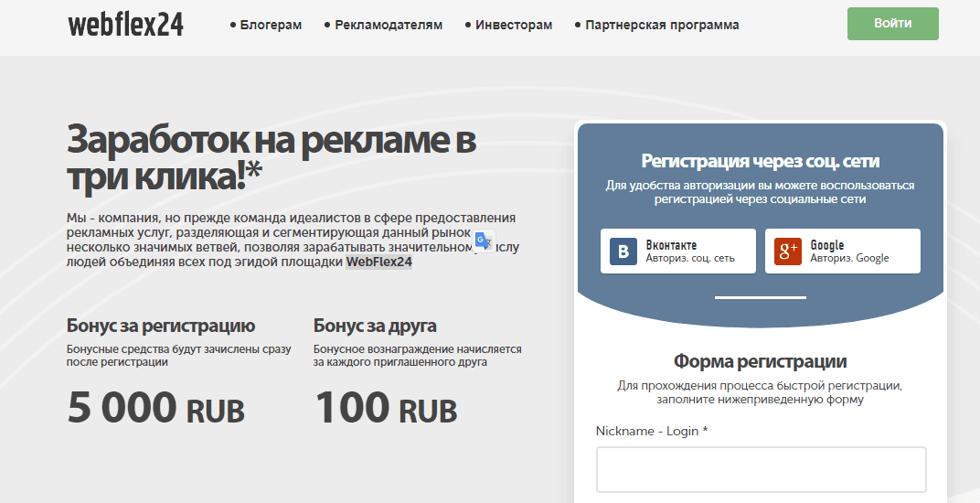Click the webflex24 logo

(125, 25)
